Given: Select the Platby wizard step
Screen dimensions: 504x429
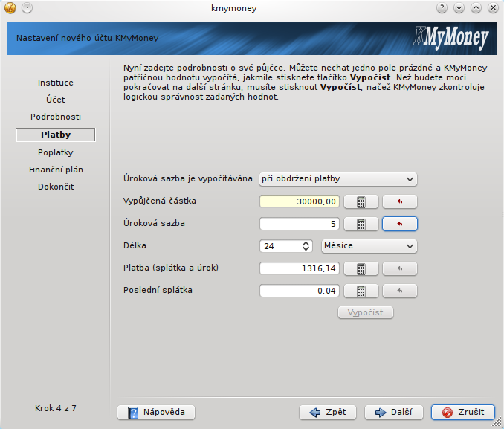Looking at the screenshot, I should click(x=56, y=135).
